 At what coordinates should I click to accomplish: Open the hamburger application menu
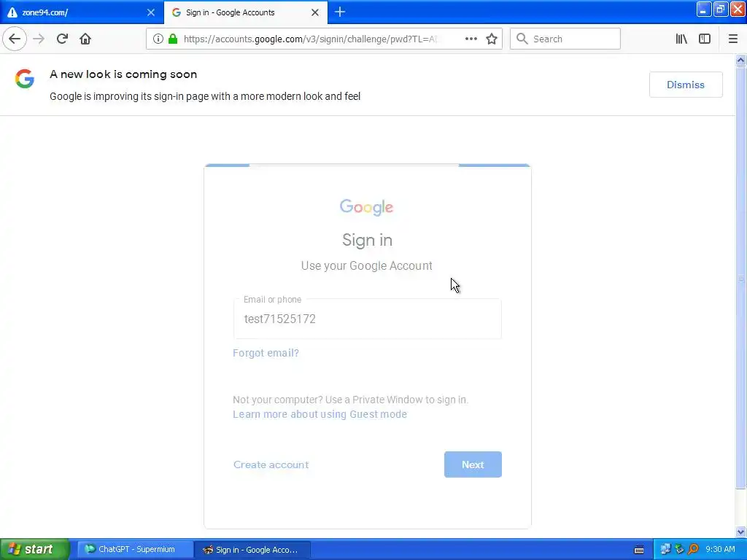(x=732, y=39)
